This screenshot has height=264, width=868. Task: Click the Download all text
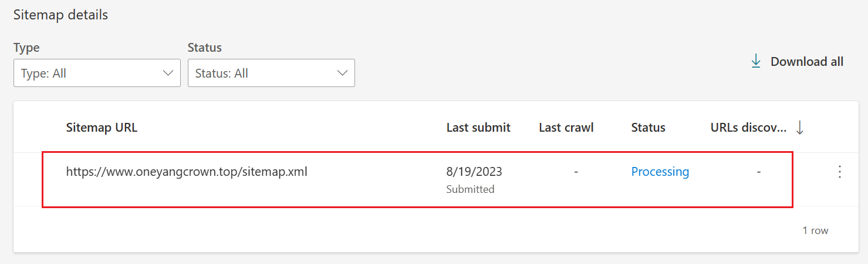pos(806,62)
